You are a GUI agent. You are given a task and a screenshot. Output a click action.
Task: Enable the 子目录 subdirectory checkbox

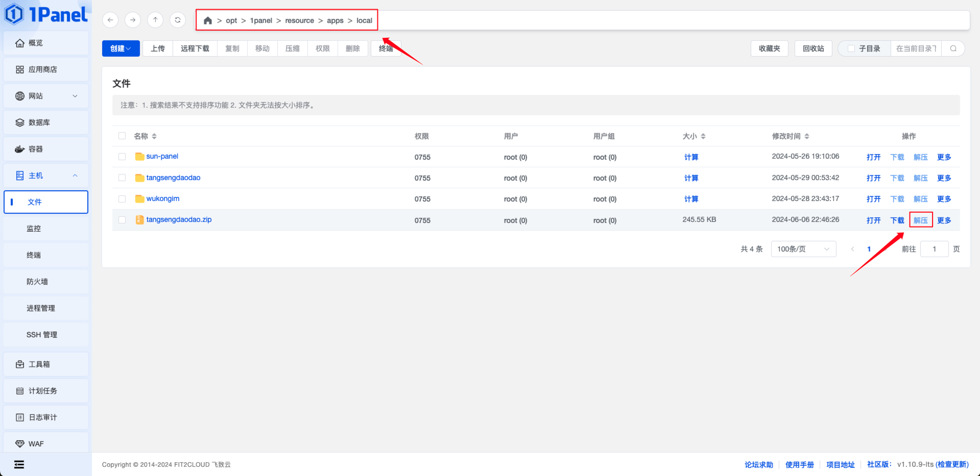pyautogui.click(x=851, y=48)
